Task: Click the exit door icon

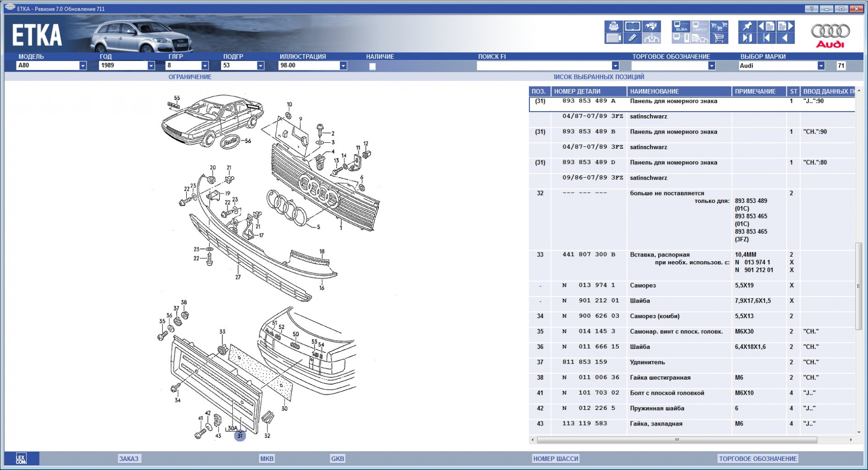Action: tap(747, 38)
